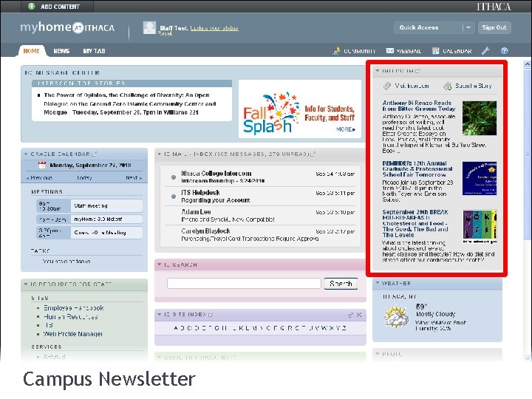Open the September 29th Break for Breakfast story
Viewport: 532px width, 399px height.
tap(415, 223)
